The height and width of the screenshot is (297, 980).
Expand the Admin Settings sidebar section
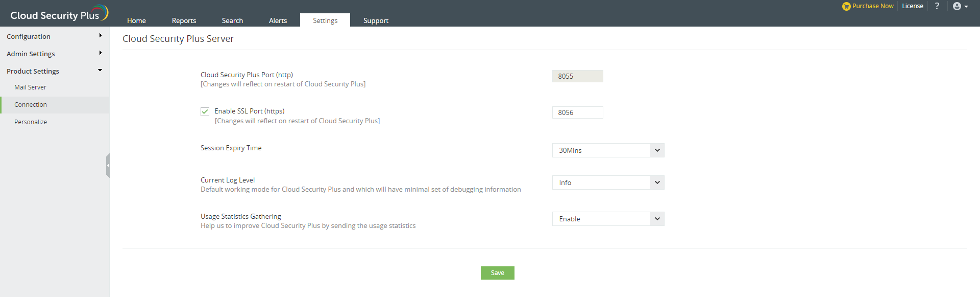(x=54, y=54)
